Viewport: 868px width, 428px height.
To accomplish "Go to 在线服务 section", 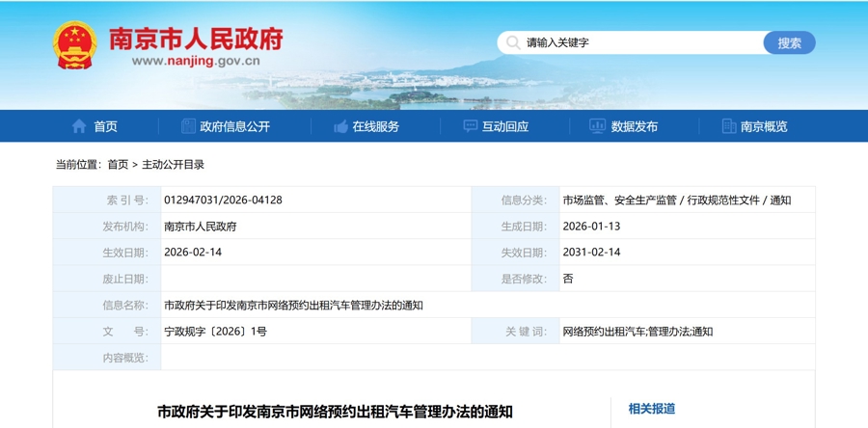I will (375, 126).
